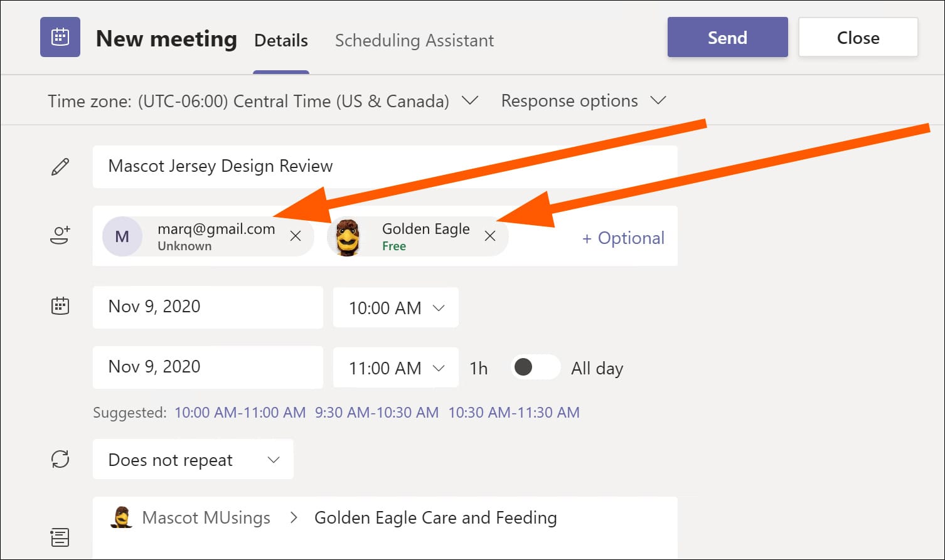945x560 pixels.
Task: Toggle the All day switch
Action: tap(535, 367)
